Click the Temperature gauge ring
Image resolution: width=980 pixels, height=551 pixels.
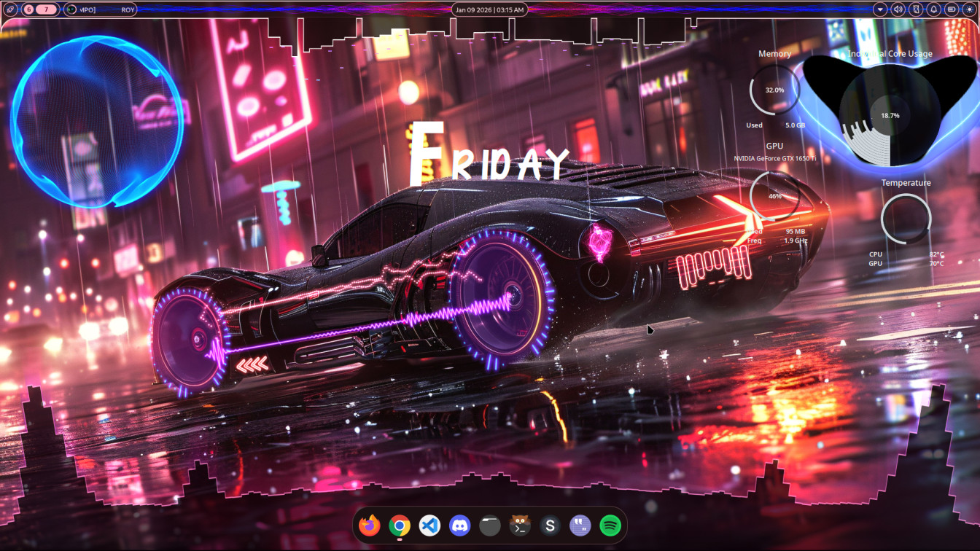906,219
